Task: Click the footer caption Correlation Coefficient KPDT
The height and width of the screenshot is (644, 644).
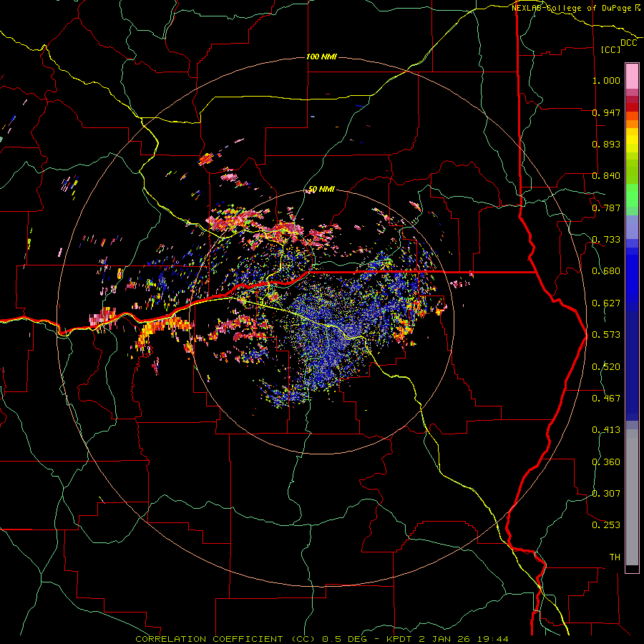Action: tap(322, 639)
